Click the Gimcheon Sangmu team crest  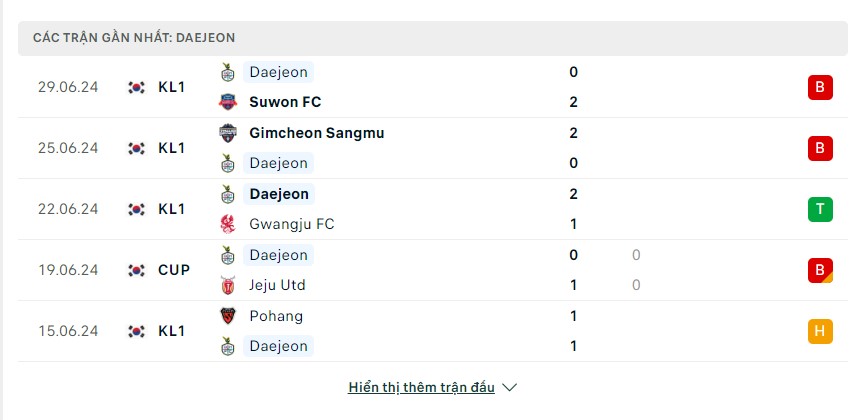pos(228,133)
